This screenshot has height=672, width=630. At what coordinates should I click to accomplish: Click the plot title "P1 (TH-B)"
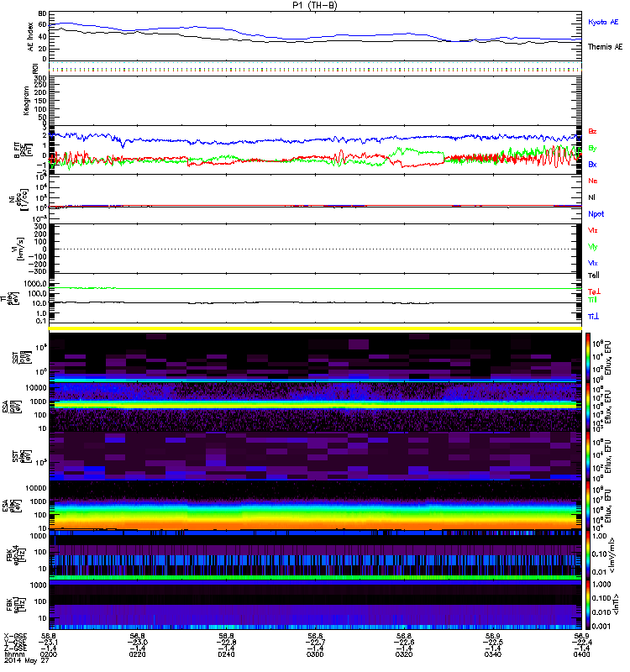pyautogui.click(x=314, y=5)
